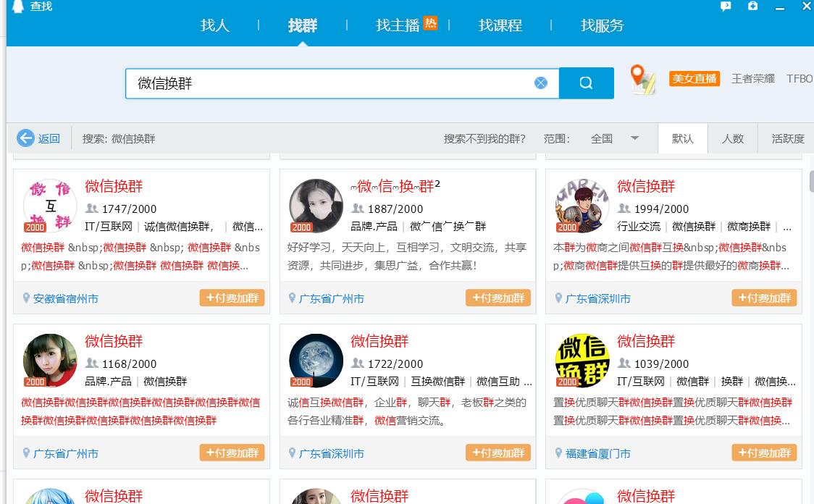Viewport: 814px width, 504px height.
Task: Click the vertical scrollbar thumb on the results list
Action: pos(811,180)
